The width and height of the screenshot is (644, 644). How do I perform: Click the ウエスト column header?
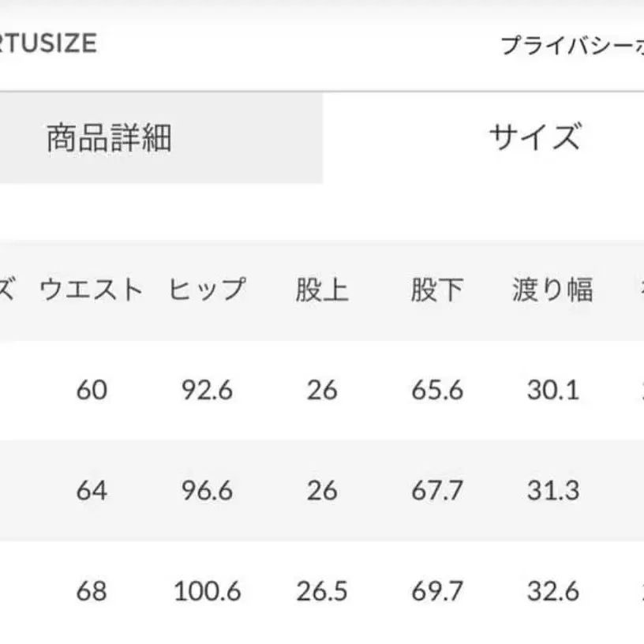point(92,290)
